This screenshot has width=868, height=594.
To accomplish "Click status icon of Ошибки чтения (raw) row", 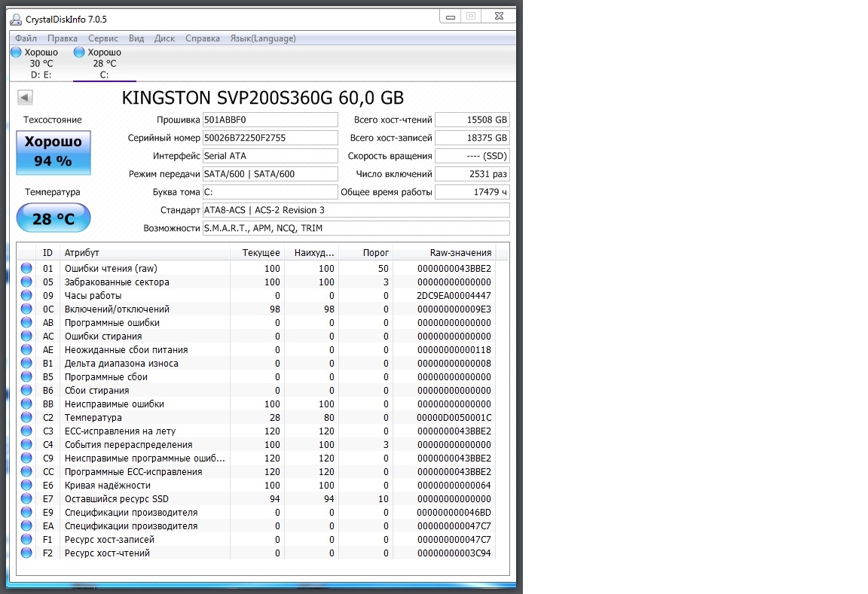I will 26,268.
